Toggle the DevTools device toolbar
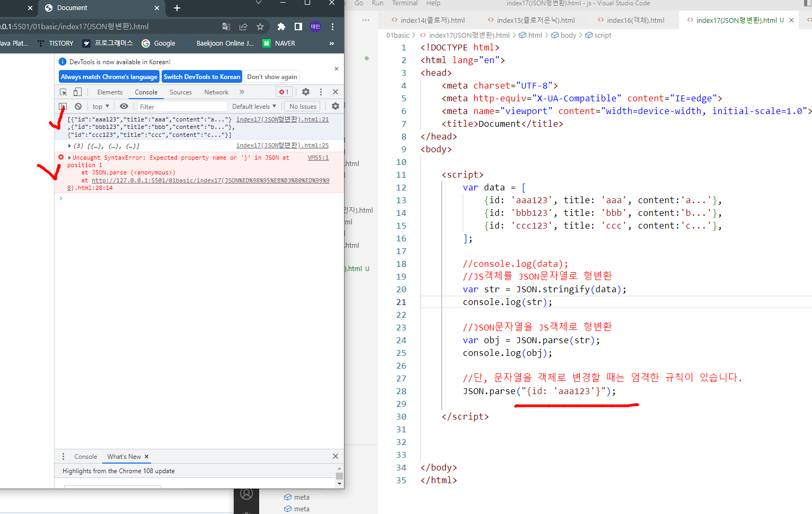Screen dimensions: 812x514 click(78, 92)
